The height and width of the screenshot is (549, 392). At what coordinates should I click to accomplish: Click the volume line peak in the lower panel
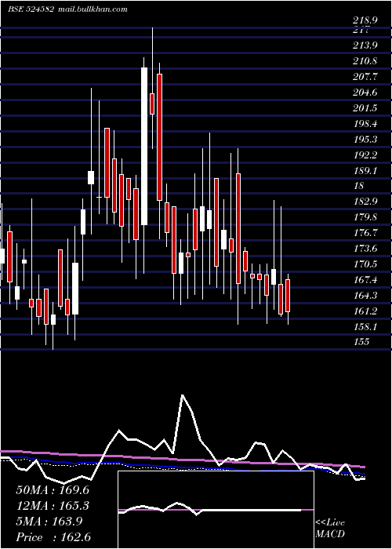183,395
